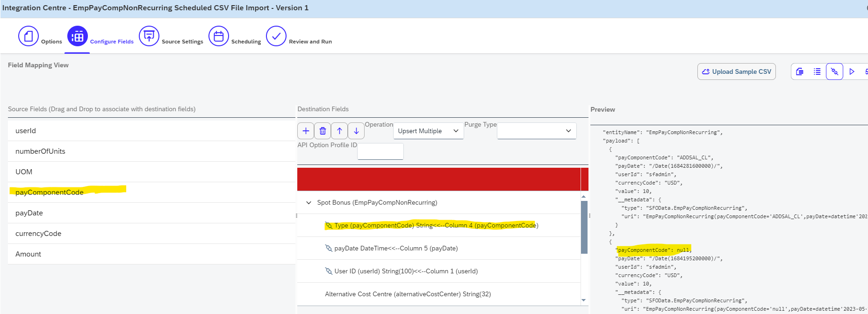Image resolution: width=868 pixels, height=314 pixels.
Task: Click the Upload Sample CSV button
Action: (737, 71)
